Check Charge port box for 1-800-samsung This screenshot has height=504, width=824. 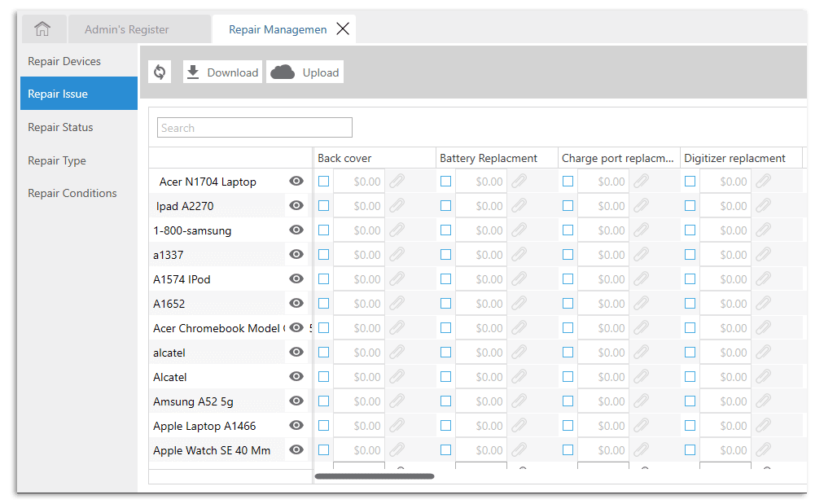coord(568,230)
